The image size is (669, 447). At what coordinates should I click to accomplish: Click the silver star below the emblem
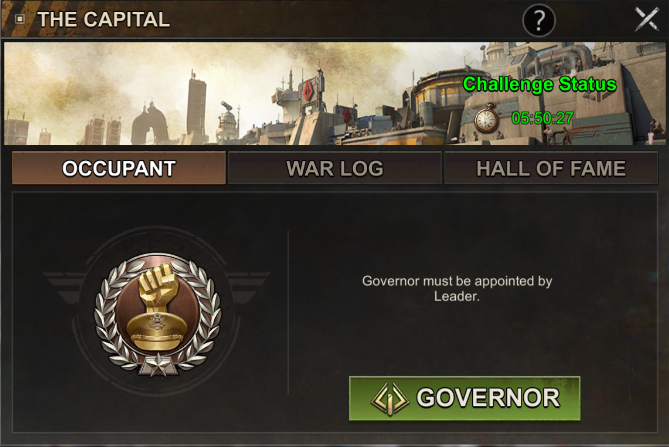pos(158,366)
